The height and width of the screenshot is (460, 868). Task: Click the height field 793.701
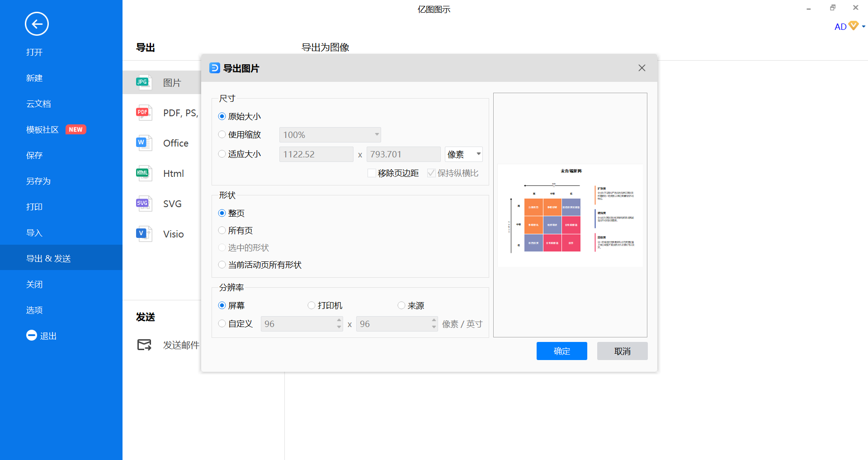[404, 154]
